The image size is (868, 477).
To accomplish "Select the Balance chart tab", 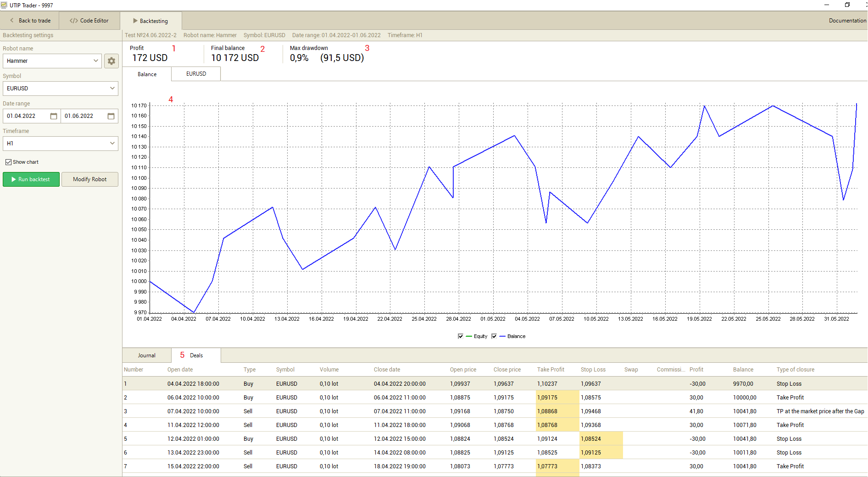I will point(147,74).
